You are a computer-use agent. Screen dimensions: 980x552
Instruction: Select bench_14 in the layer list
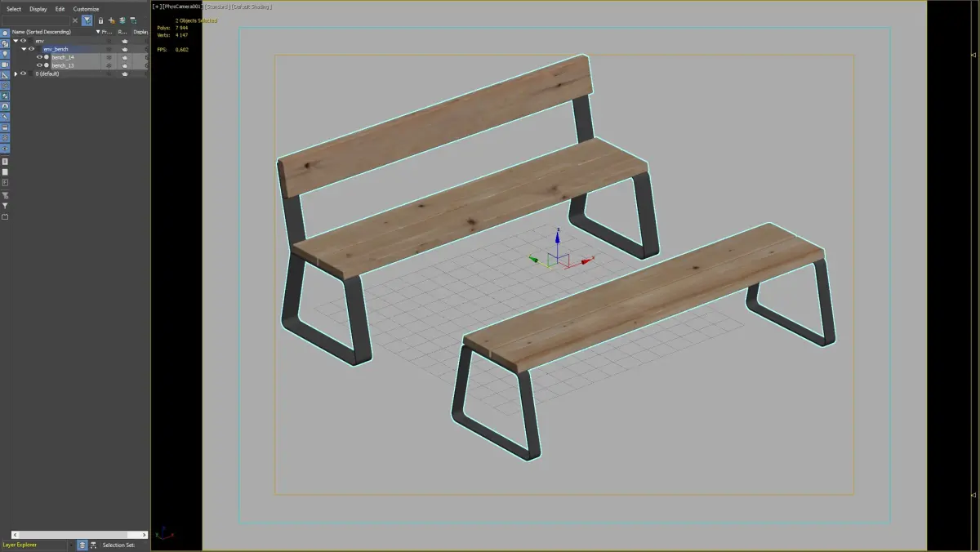(x=63, y=57)
